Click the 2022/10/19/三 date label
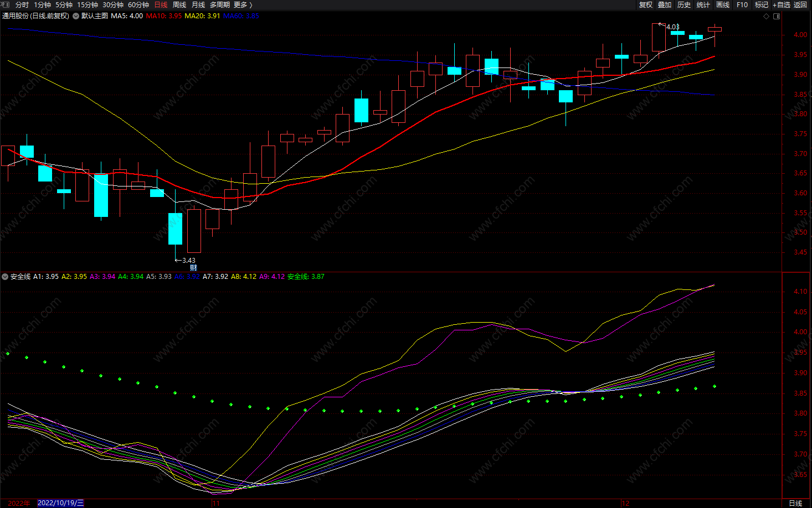This screenshot has height=508, width=812. [x=61, y=503]
